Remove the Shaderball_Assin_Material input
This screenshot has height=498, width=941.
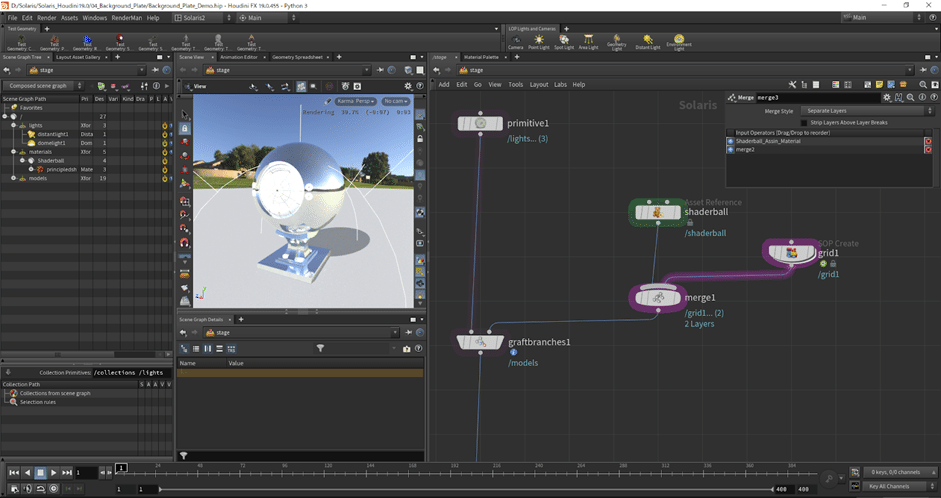click(928, 141)
